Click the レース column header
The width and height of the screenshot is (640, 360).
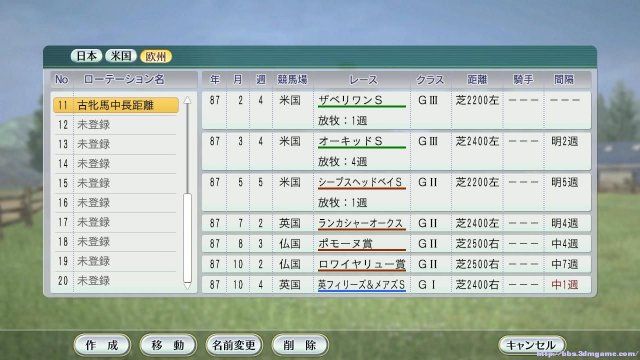363,80
